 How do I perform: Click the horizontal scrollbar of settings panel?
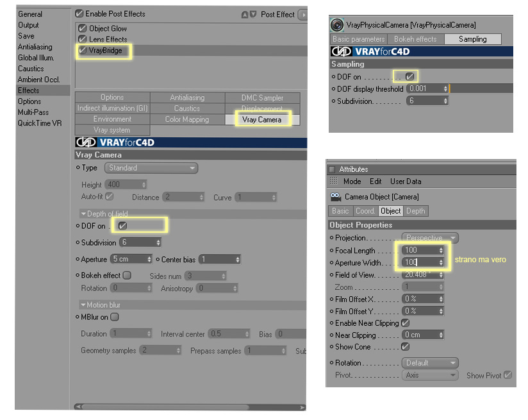point(165,407)
